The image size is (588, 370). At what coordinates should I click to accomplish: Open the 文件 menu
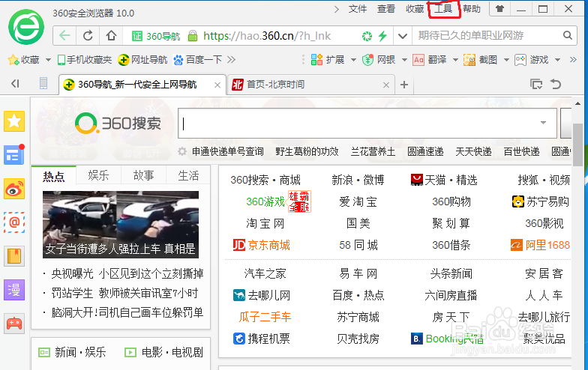(x=357, y=9)
